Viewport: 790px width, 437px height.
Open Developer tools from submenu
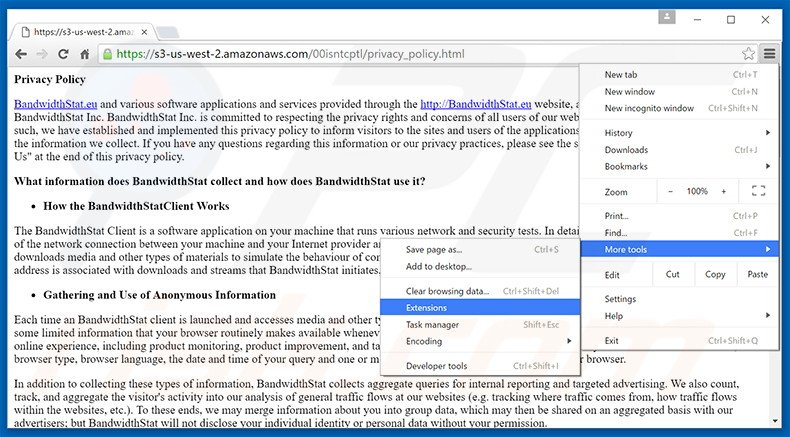pyautogui.click(x=480, y=366)
